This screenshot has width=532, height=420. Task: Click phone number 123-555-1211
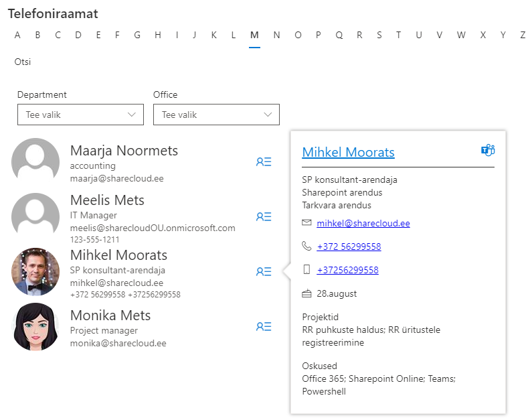tap(94, 239)
